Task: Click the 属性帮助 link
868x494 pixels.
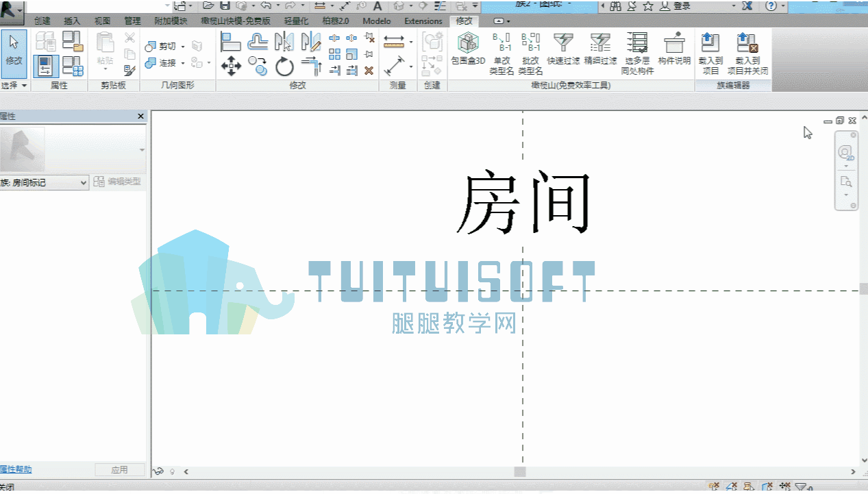Action: click(16, 469)
